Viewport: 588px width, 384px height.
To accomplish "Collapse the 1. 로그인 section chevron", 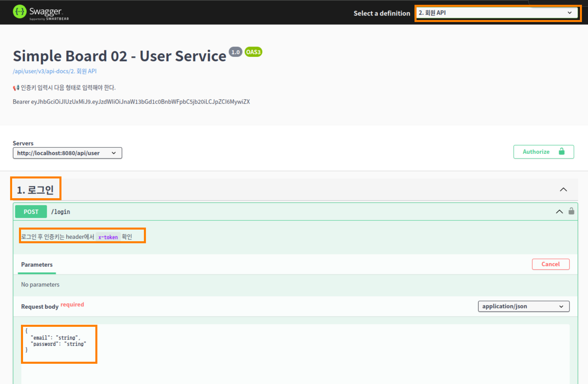I will click(x=563, y=190).
